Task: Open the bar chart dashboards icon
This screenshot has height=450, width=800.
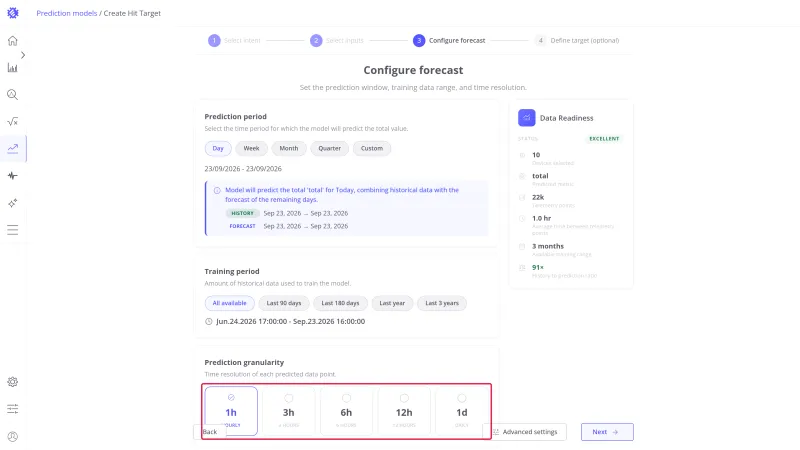Action: [x=13, y=67]
